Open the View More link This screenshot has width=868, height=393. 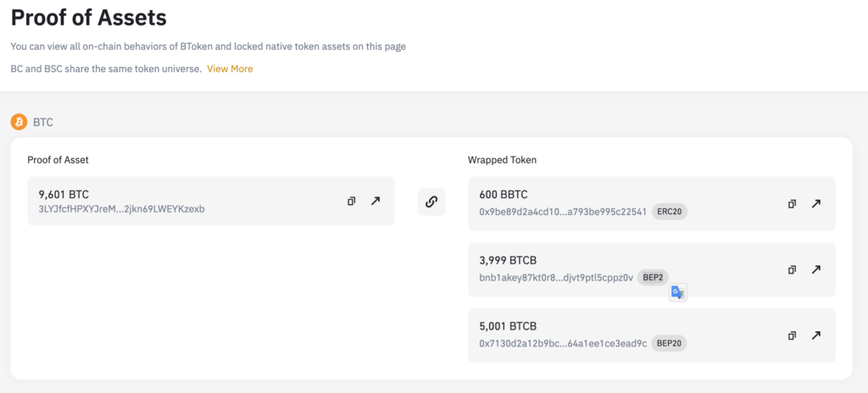(x=230, y=69)
